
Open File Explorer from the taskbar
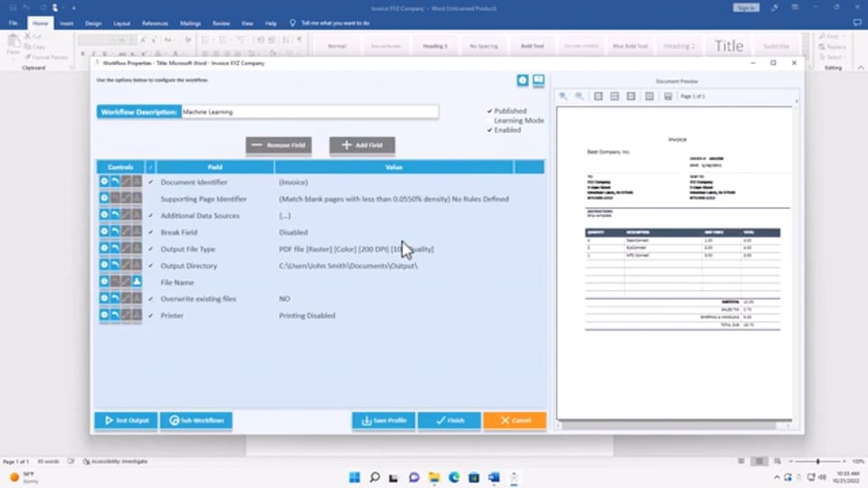pos(434,477)
